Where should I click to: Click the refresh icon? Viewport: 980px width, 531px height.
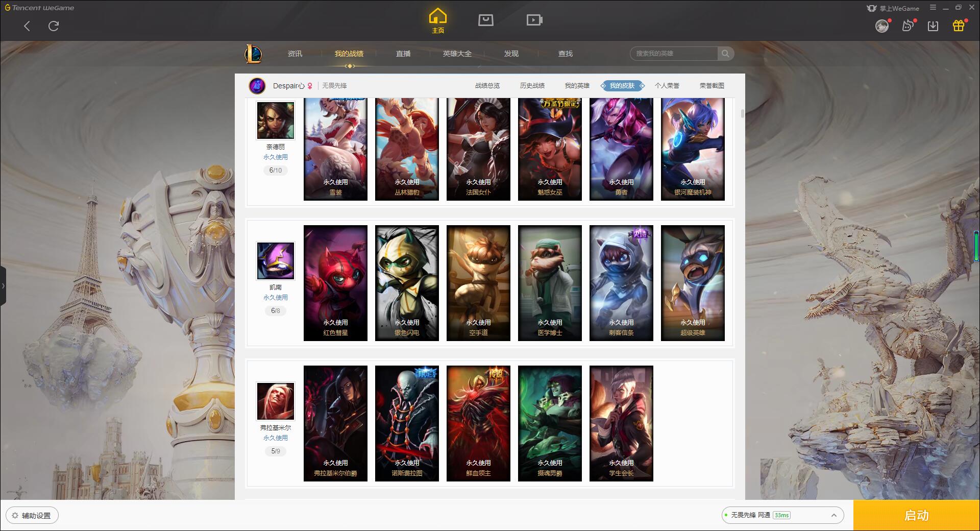point(54,26)
